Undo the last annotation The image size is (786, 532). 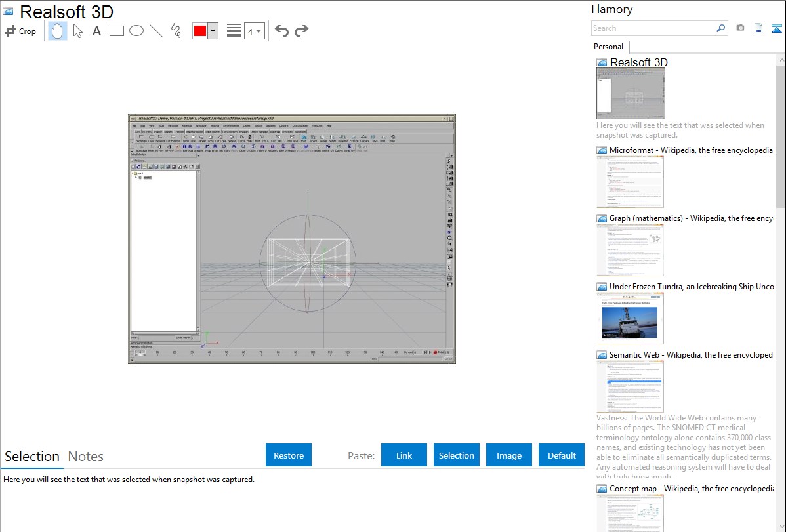tap(281, 31)
